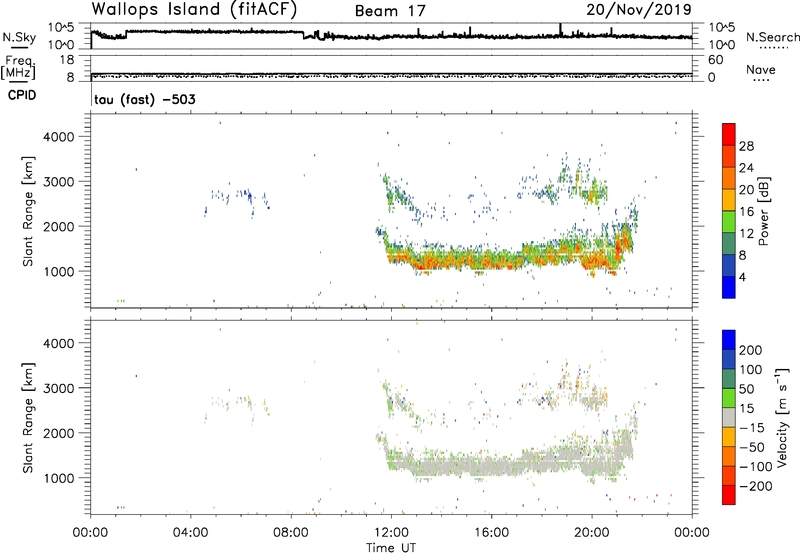This screenshot has height=554, width=800.
Task: Select the "4000" tick in the power panel
Action: click(58, 137)
